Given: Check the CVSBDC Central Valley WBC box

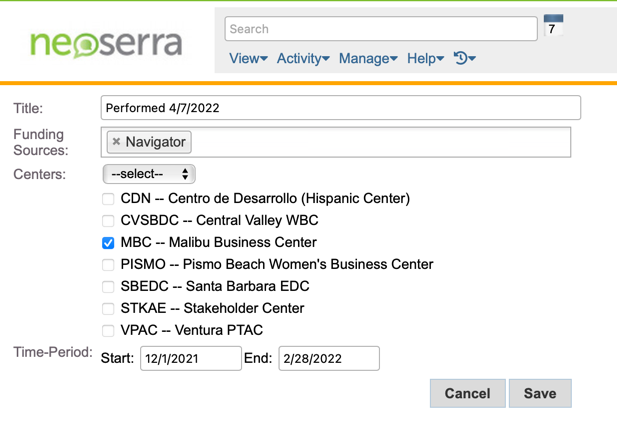Looking at the screenshot, I should click(x=108, y=221).
